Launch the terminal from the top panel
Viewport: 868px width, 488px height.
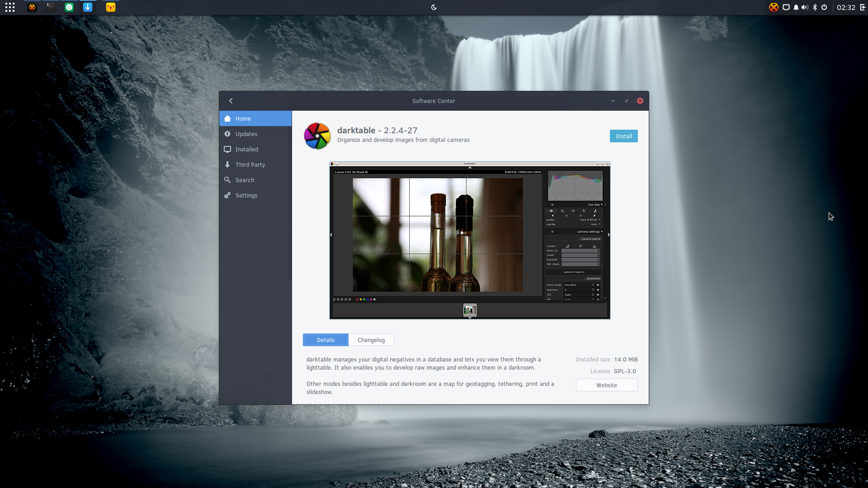click(x=51, y=7)
